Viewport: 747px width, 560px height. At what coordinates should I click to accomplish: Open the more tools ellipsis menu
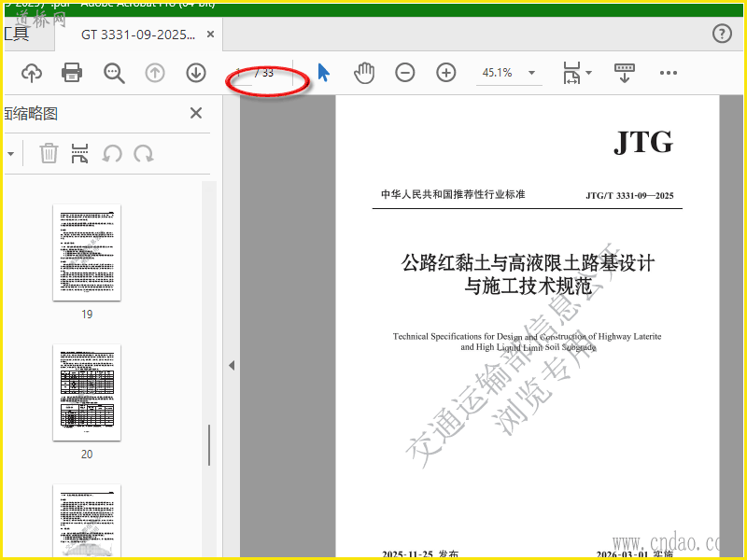[669, 73]
